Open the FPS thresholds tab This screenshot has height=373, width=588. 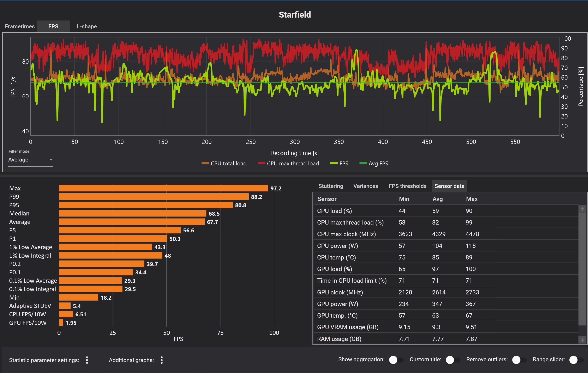click(x=407, y=186)
